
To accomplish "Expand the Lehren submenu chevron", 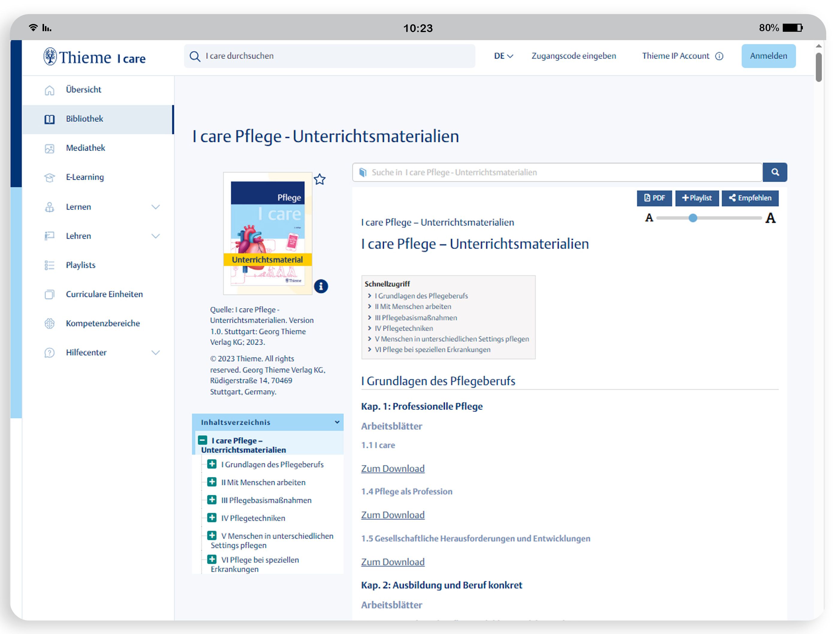I will pyautogui.click(x=155, y=236).
